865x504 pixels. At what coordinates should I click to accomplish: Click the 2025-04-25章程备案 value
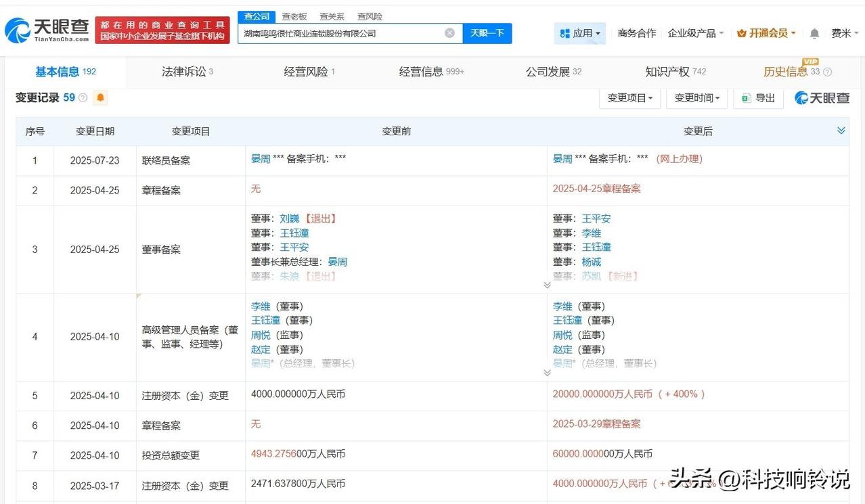[x=597, y=189]
